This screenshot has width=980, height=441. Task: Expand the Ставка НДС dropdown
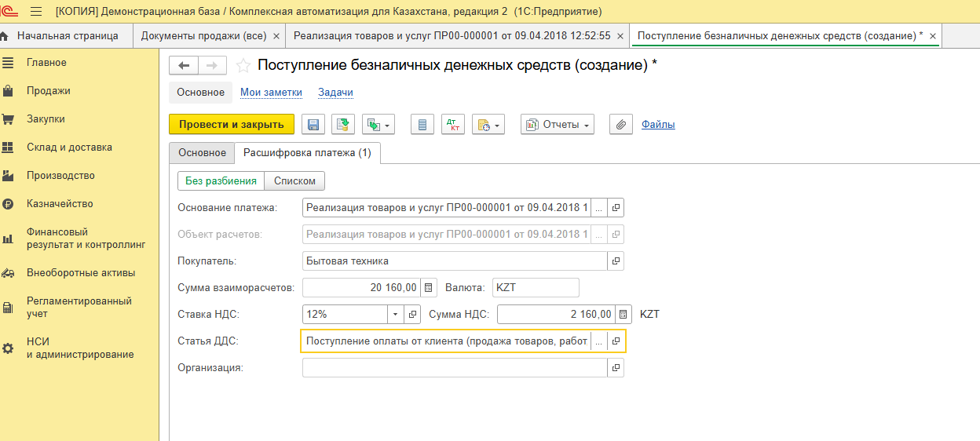pyautogui.click(x=395, y=315)
